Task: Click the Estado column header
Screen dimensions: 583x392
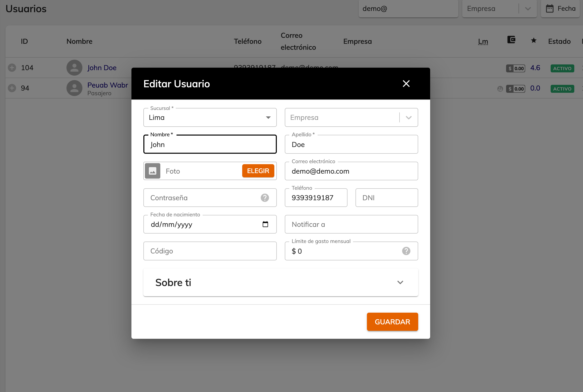Action: click(559, 41)
